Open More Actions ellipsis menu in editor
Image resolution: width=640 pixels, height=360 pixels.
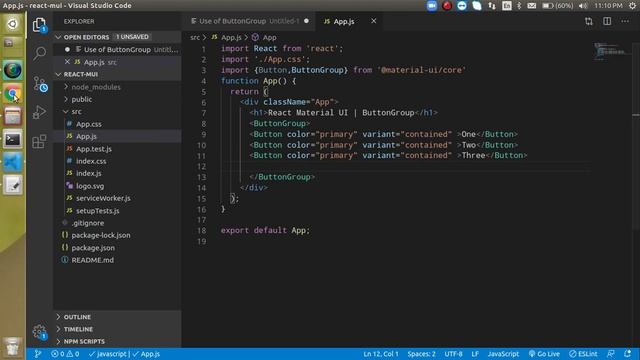(x=625, y=21)
